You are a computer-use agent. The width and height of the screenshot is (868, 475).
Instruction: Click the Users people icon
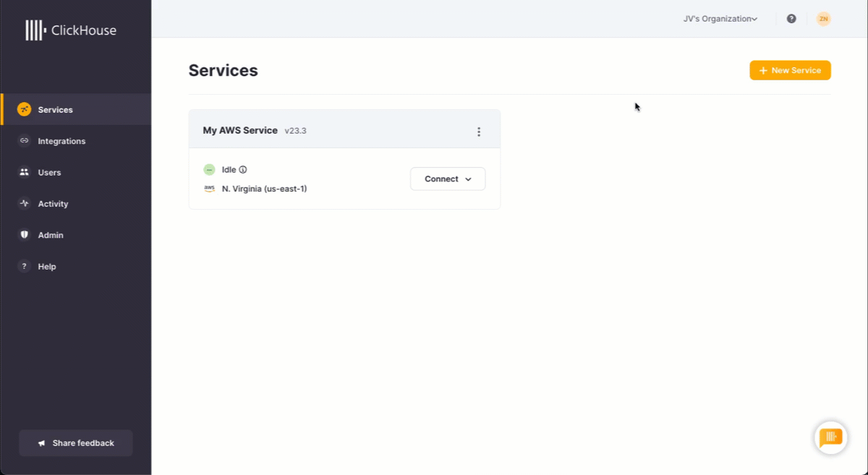(x=24, y=173)
